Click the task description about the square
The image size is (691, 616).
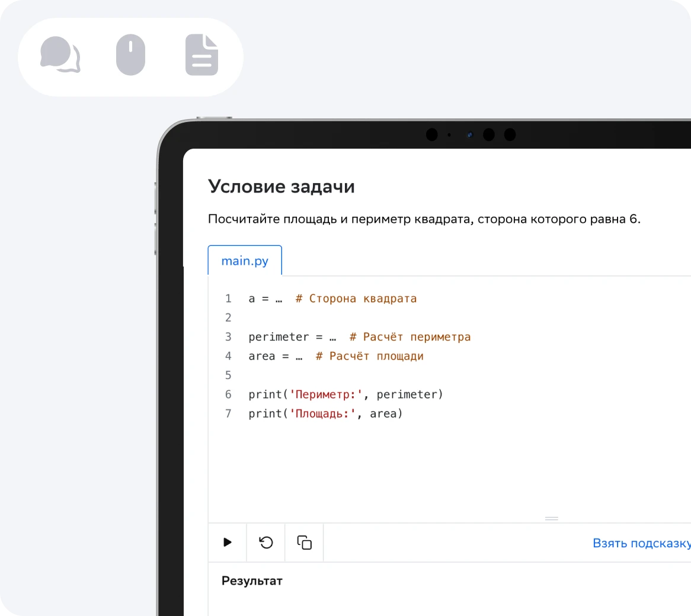[x=424, y=219]
